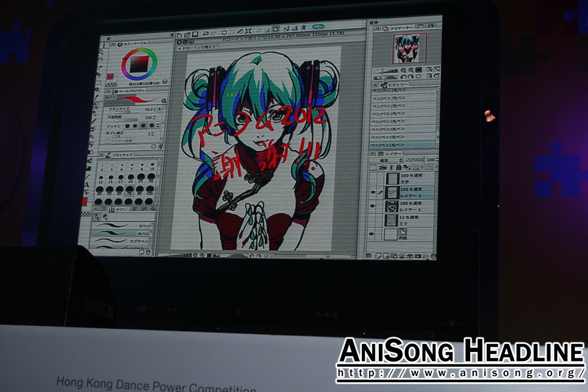Image resolution: width=588 pixels, height=392 pixels.
Task: Select the Magnifier tool in left toolbar
Action: coord(101,53)
